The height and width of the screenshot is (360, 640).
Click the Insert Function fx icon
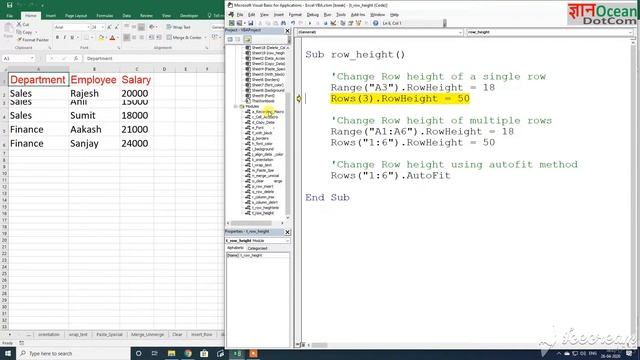coord(76,58)
